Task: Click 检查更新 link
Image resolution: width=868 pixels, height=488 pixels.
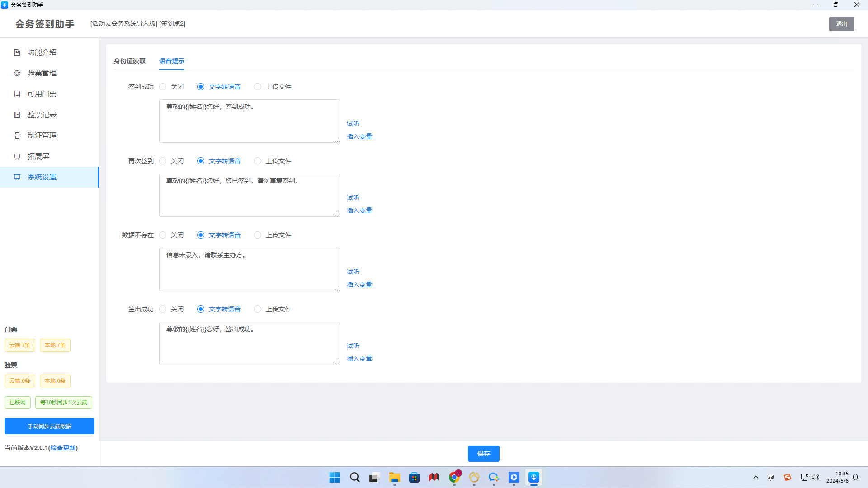Action: 63,448
